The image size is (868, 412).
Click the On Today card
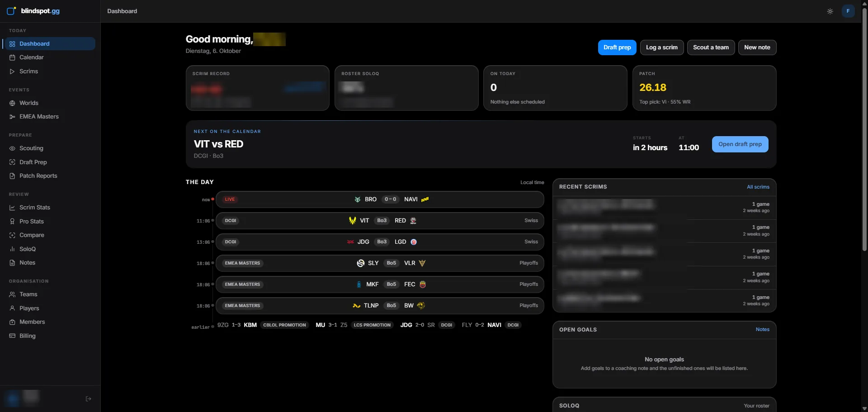tap(555, 88)
